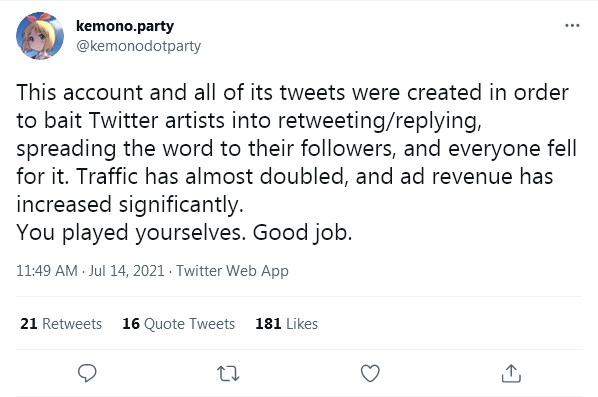View the 21 Retweets list
Viewport: 598px width, 397px height.
click(x=61, y=324)
